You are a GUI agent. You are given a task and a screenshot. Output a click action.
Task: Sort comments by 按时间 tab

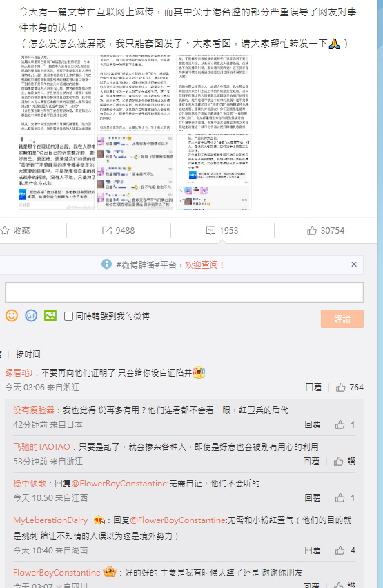point(28,354)
